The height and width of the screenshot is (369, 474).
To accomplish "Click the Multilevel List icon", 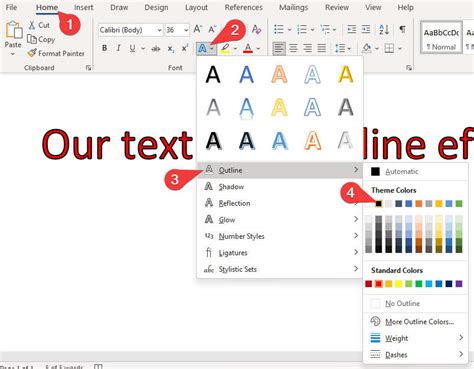I will (325, 29).
